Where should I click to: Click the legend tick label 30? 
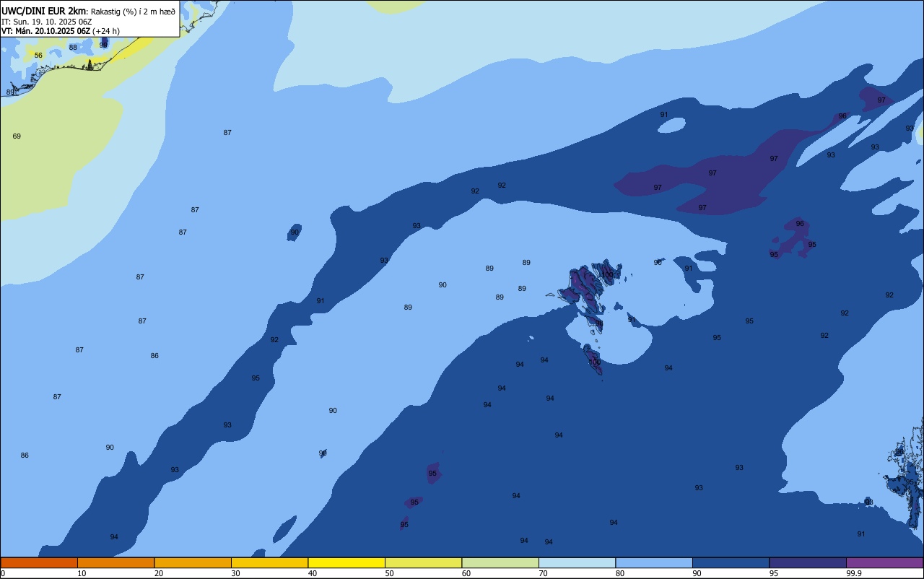(x=235, y=573)
